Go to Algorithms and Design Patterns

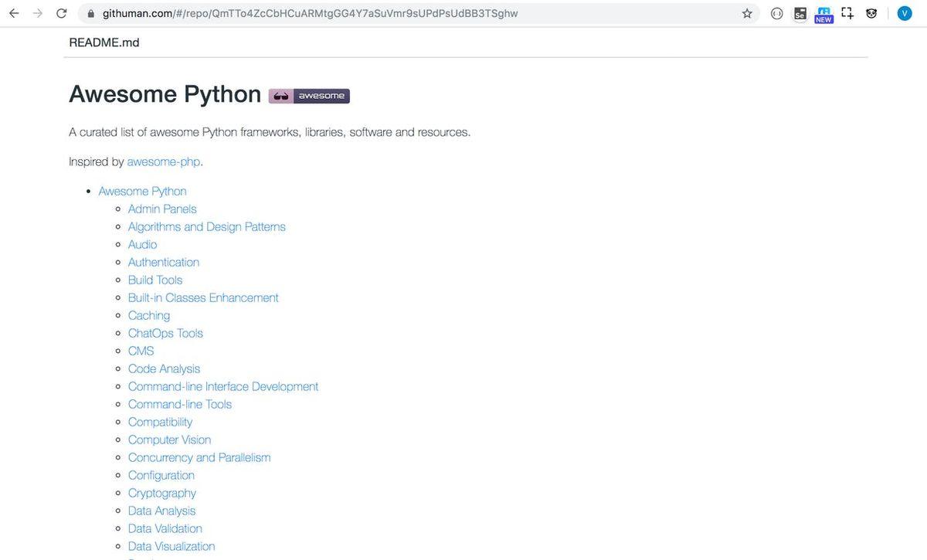point(207,226)
